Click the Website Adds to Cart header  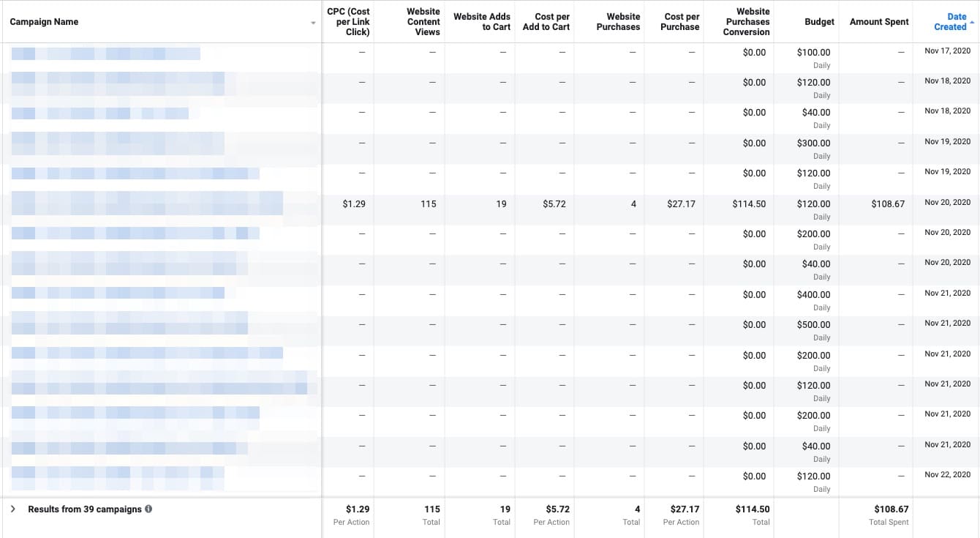click(482, 22)
